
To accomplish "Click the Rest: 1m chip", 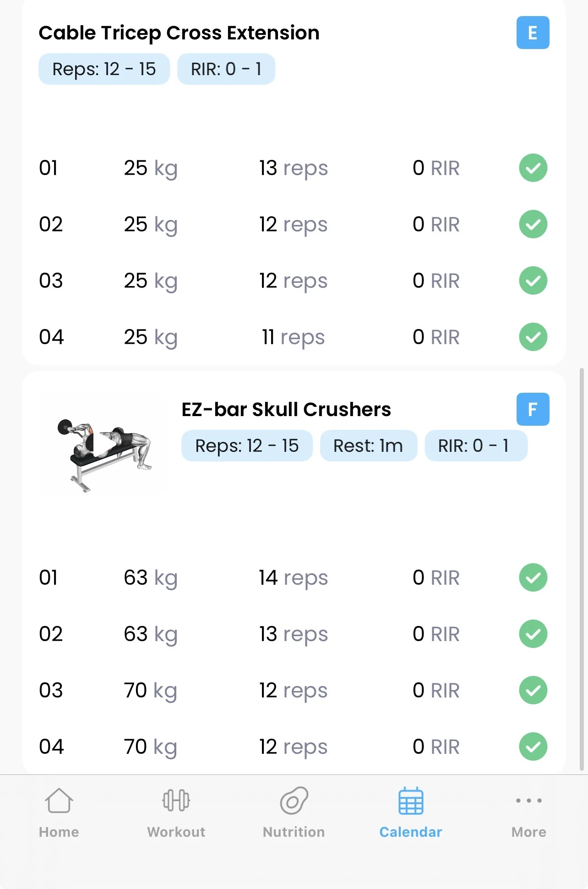I will 368,446.
